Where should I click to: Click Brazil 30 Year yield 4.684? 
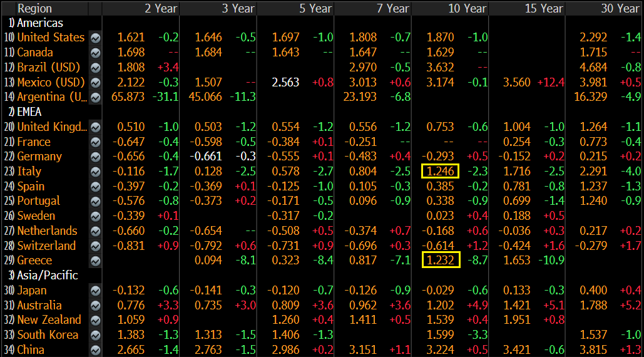[x=593, y=68]
